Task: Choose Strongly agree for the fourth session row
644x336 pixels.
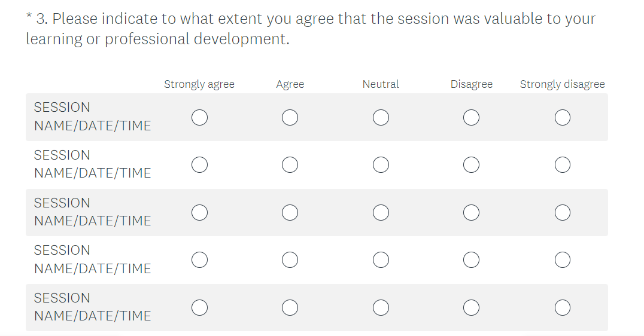Action: pos(199,259)
